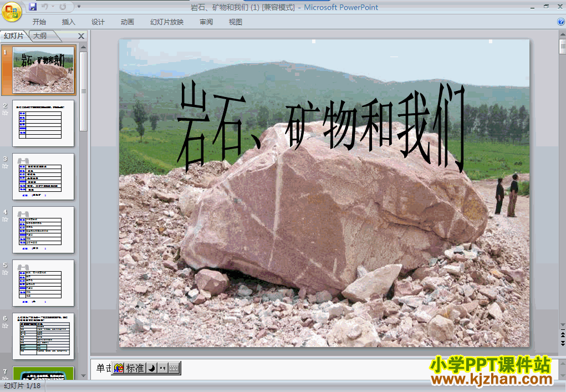Image resolution: width=566 pixels, height=392 pixels.
Task: Click main slide scroll down arrow
Action: [x=562, y=325]
